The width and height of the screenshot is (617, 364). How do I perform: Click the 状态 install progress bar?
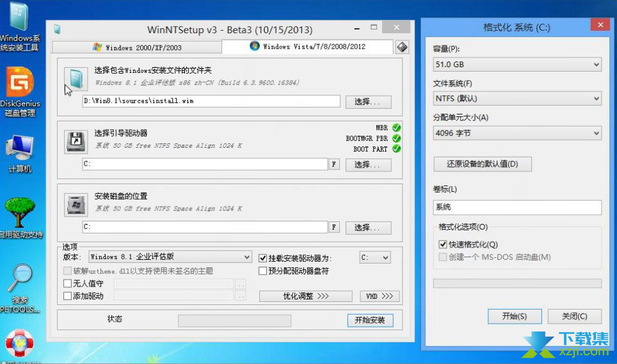(234, 320)
